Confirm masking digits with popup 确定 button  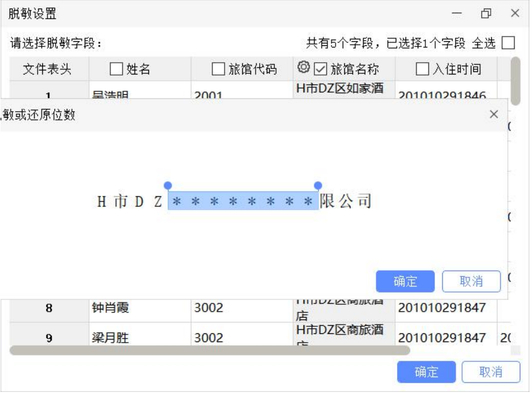coord(405,281)
